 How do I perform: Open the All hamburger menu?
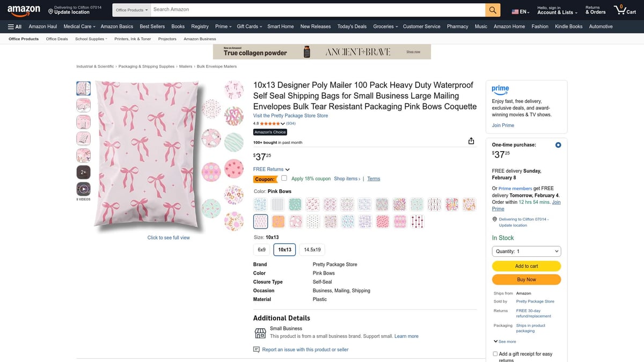pyautogui.click(x=14, y=26)
